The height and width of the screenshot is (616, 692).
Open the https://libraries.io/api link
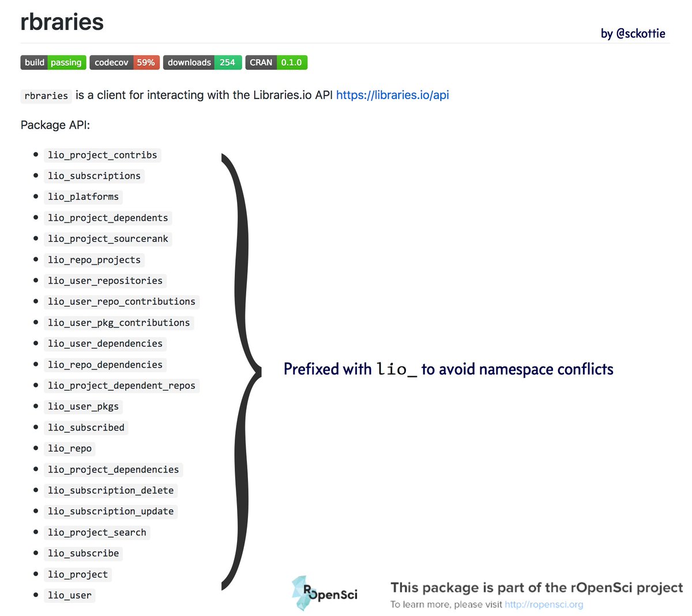(x=392, y=95)
